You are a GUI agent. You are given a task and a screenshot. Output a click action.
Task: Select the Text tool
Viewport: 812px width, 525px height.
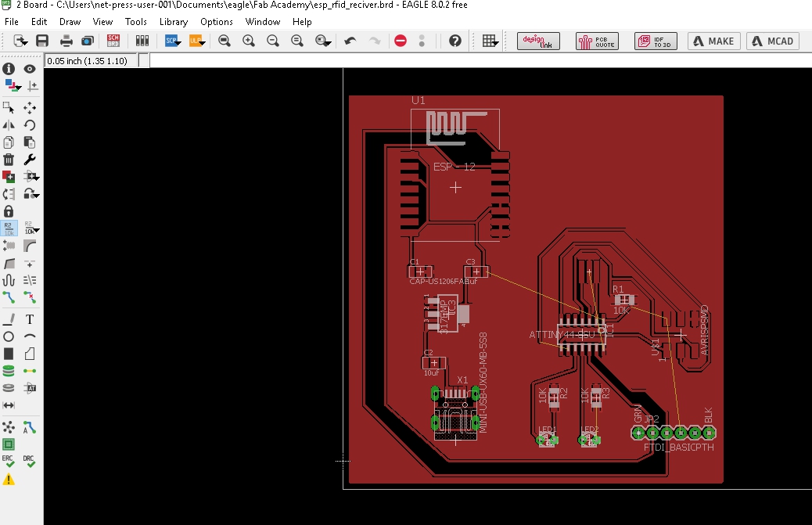click(30, 319)
